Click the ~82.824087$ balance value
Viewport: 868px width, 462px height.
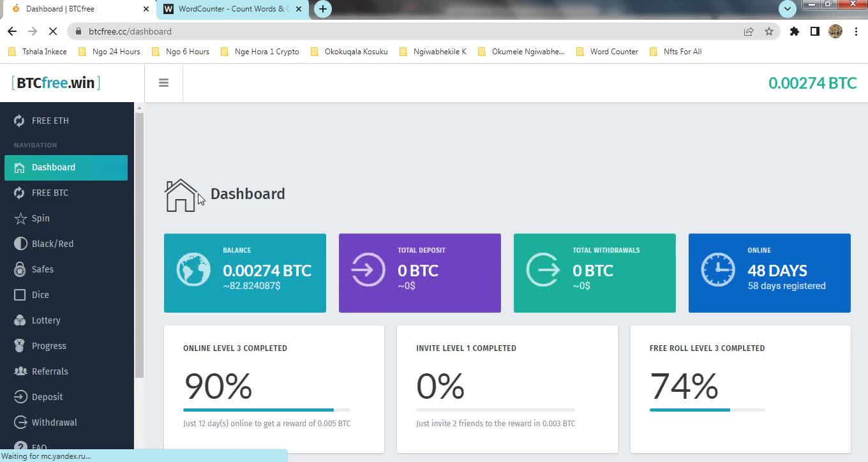coord(251,286)
